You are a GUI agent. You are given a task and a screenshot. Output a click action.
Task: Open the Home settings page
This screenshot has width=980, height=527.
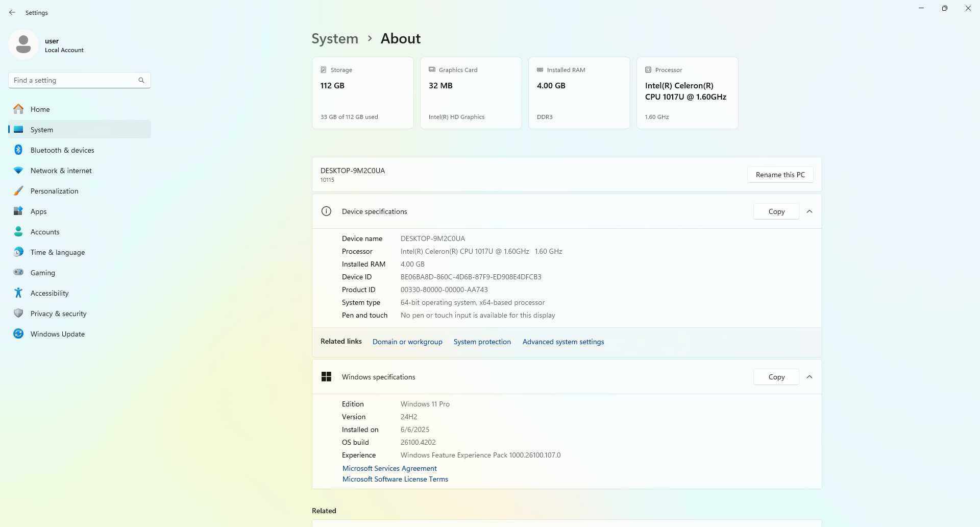(x=80, y=109)
